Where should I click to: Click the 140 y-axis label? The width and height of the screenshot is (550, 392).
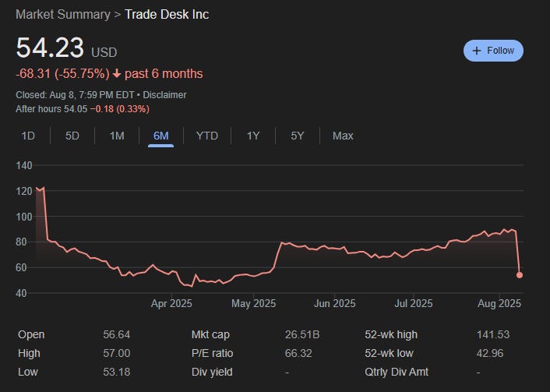click(24, 165)
